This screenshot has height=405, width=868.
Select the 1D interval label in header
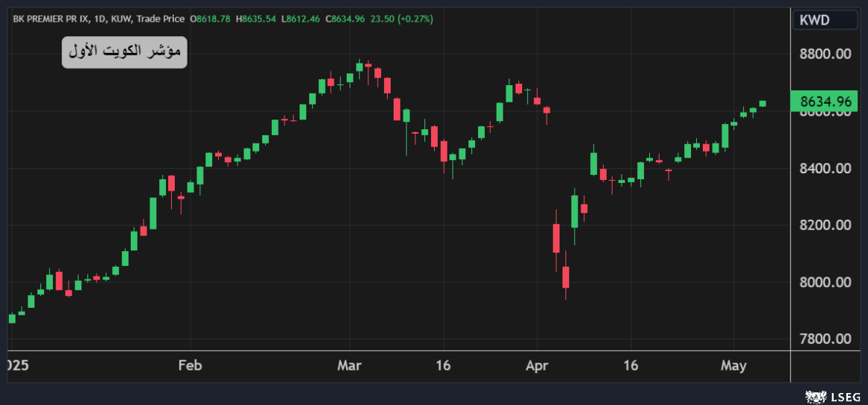(x=102, y=18)
